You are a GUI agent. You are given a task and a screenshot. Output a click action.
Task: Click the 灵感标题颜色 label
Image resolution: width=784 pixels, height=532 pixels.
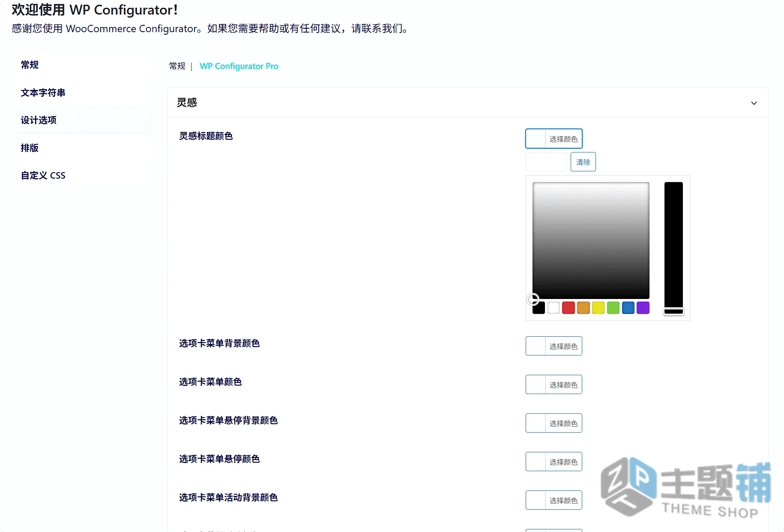click(x=206, y=136)
